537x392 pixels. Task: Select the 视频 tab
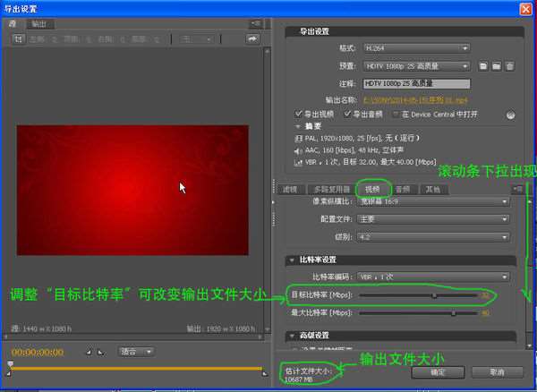pyautogui.click(x=372, y=190)
